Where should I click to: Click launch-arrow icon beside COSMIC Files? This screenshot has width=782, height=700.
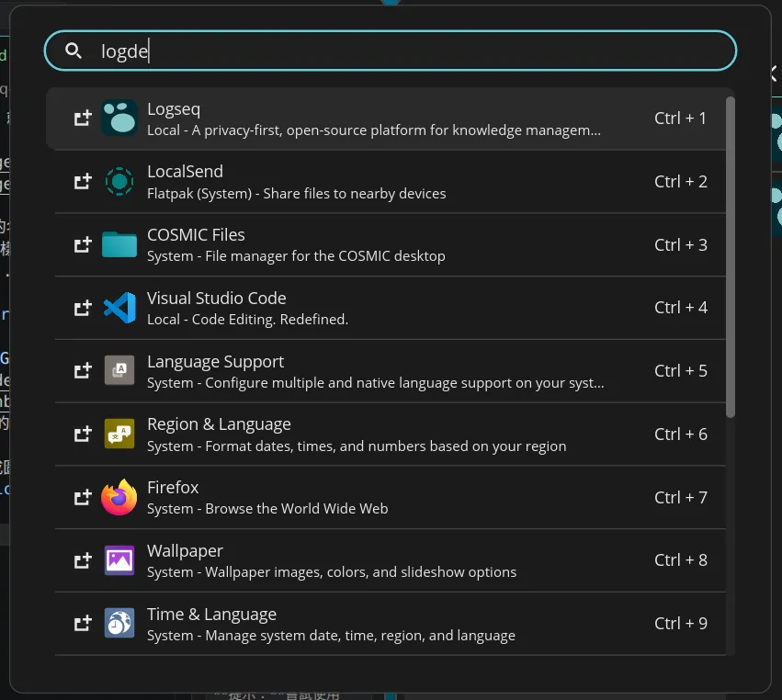click(83, 244)
